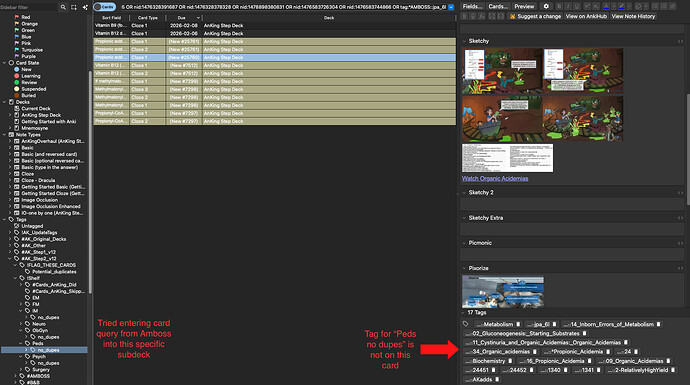Image resolution: width=690 pixels, height=385 pixels.
Task: Apply the text color swatch
Action: click(606, 6)
